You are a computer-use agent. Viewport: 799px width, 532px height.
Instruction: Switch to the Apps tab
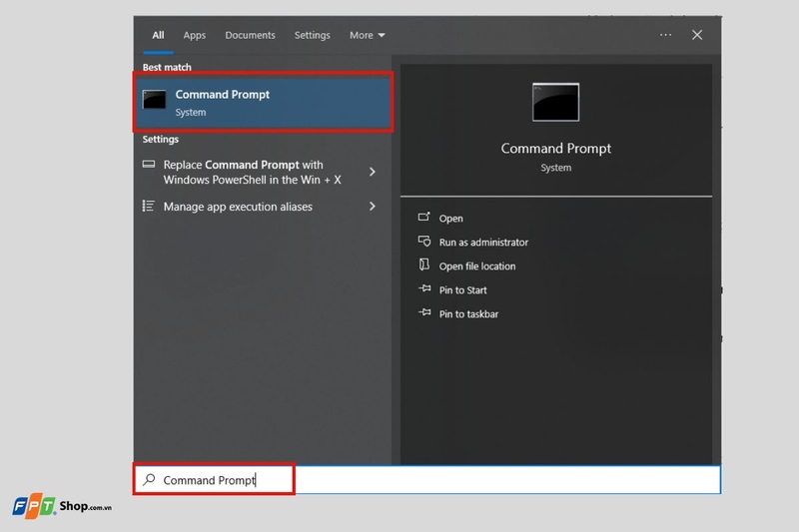click(x=194, y=35)
